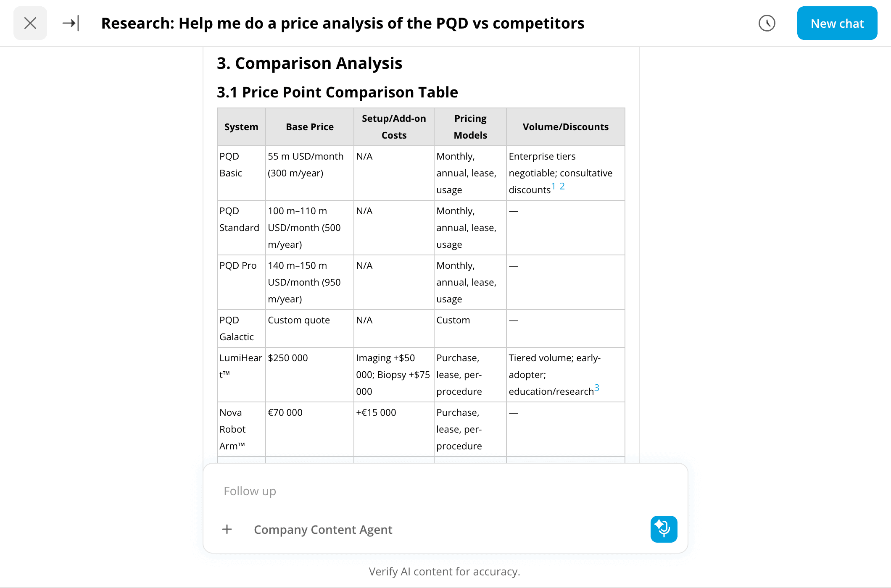Click the Nova Robot Arm table cell
The height and width of the screenshot is (588, 891).
pyautogui.click(x=232, y=429)
